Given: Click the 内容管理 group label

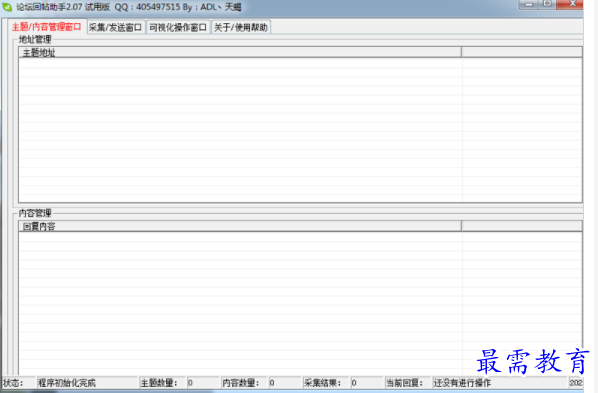Looking at the screenshot, I should tap(35, 213).
